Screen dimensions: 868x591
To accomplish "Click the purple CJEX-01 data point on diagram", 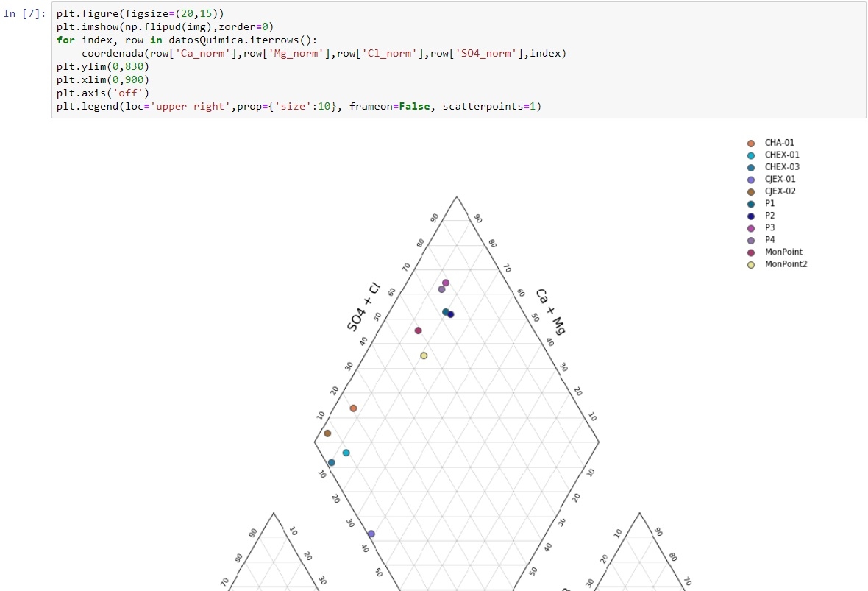I will (x=371, y=534).
